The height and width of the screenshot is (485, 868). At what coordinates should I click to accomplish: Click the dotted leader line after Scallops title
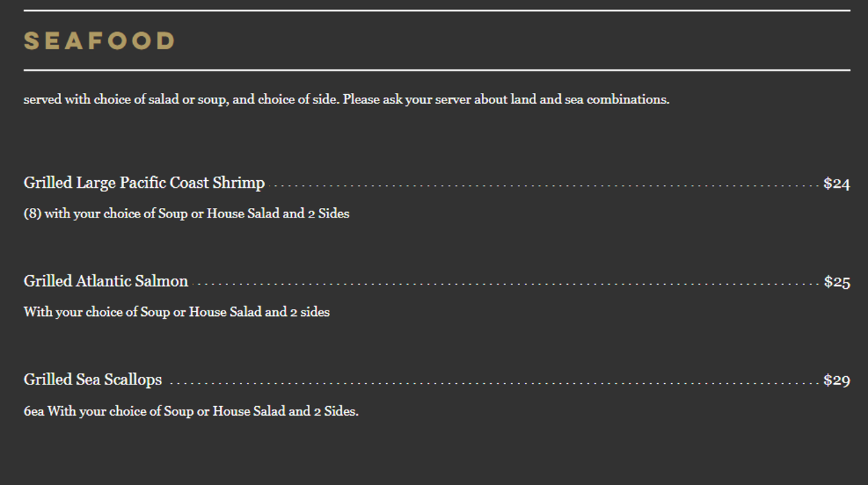tap(492, 382)
